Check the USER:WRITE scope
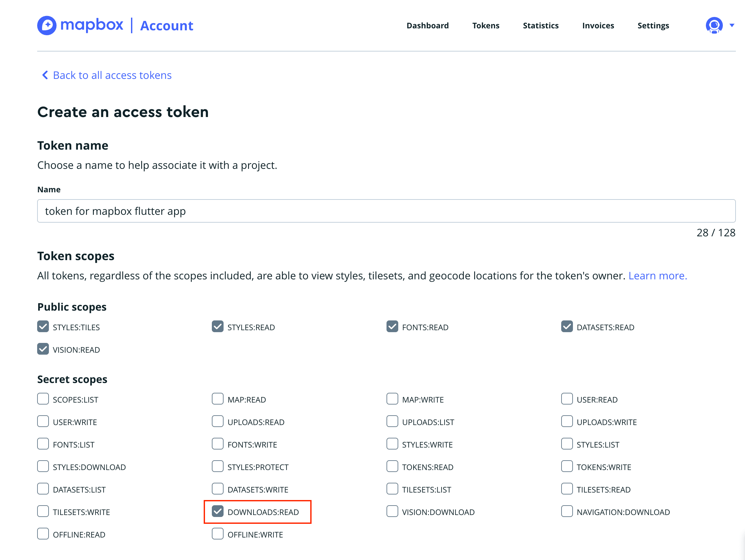745x560 pixels. point(43,421)
